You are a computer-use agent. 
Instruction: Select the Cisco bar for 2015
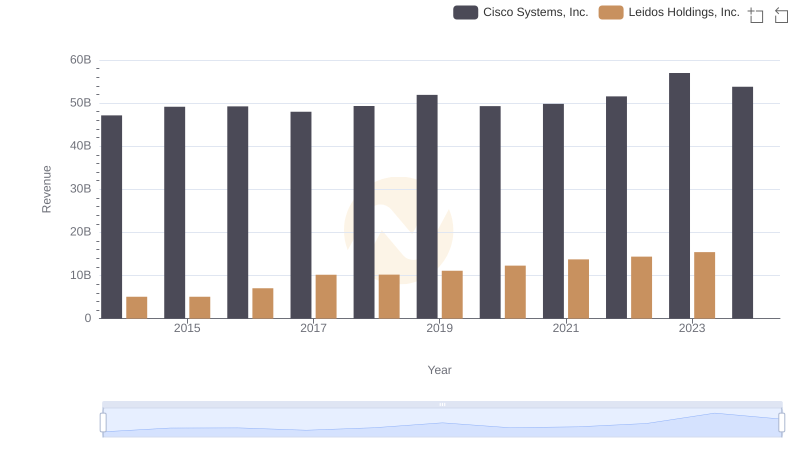174,213
